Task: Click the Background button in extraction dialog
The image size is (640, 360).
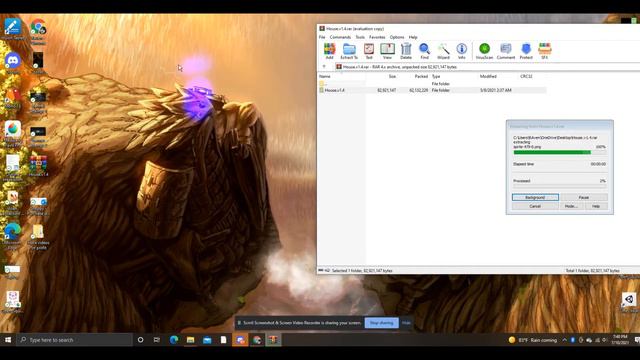Action: (x=535, y=197)
